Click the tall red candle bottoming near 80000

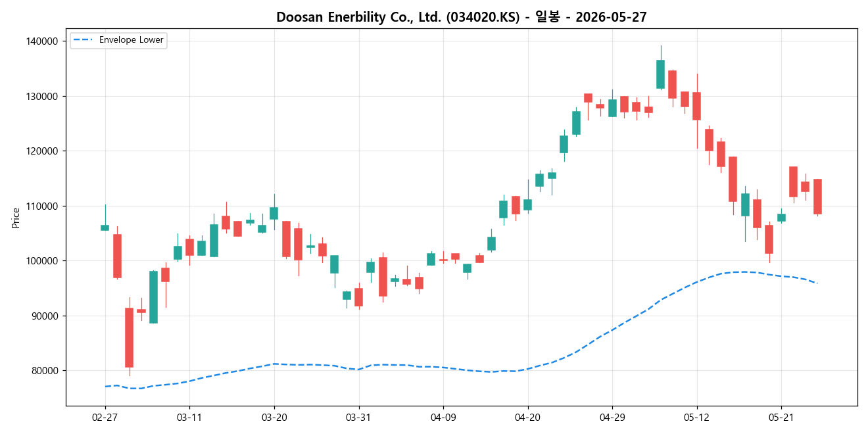129,337
